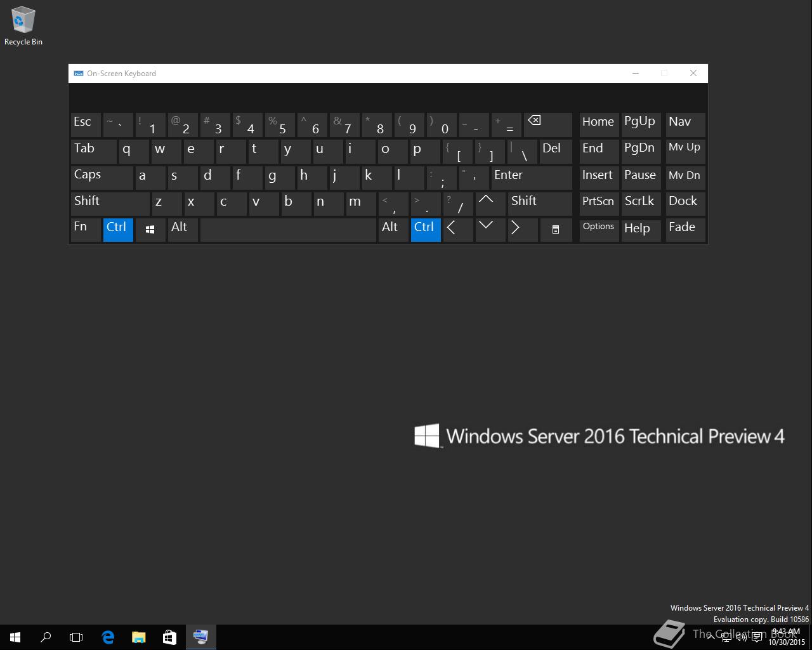Click the number 5 key
The image size is (812, 650).
280,126
